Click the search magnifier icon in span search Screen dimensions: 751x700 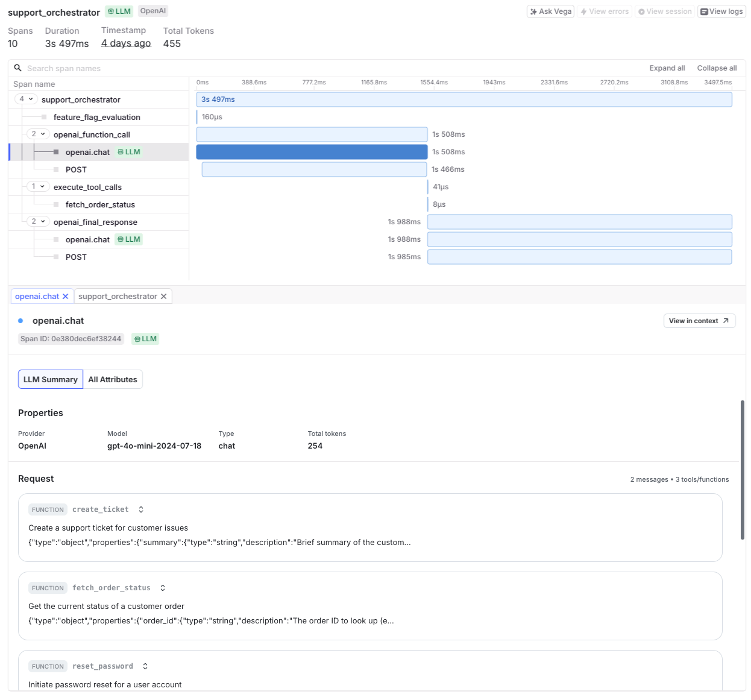click(x=17, y=68)
